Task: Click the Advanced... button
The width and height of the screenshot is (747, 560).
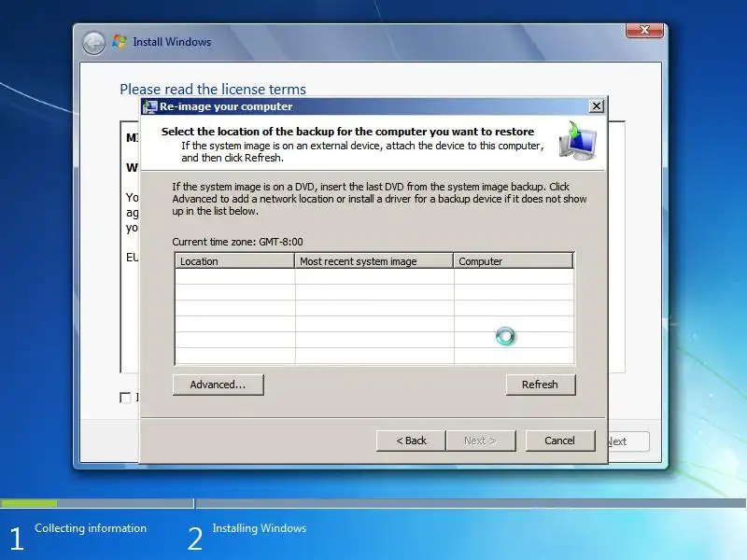Action: pyautogui.click(x=218, y=385)
